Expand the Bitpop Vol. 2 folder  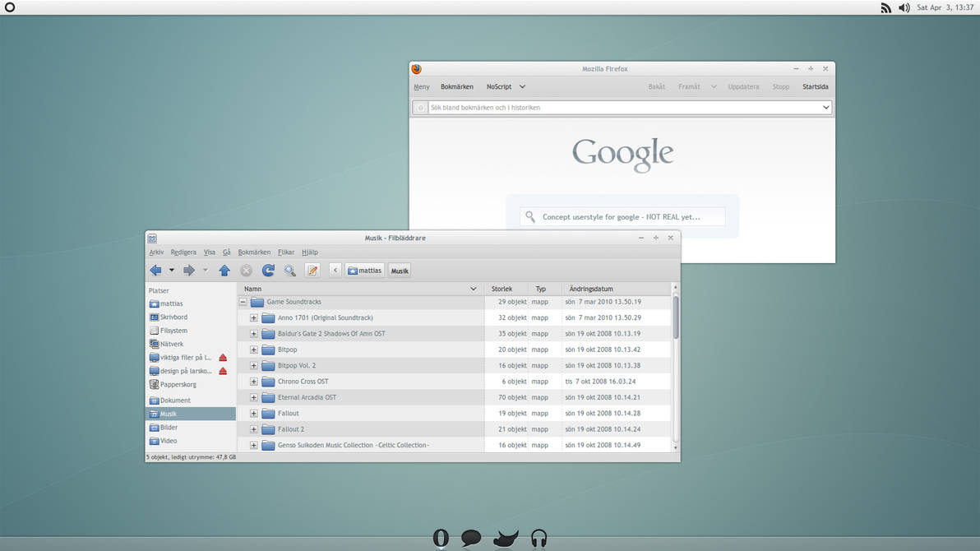254,365
